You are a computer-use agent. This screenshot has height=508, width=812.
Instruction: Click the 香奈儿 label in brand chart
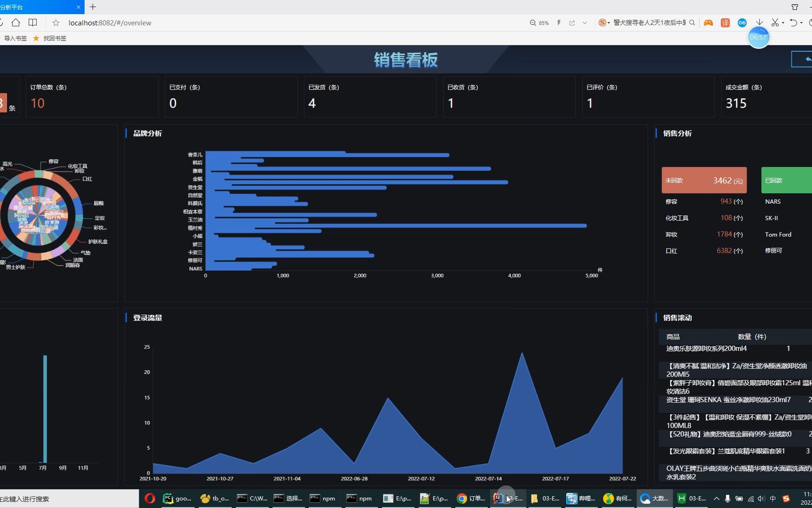point(195,154)
